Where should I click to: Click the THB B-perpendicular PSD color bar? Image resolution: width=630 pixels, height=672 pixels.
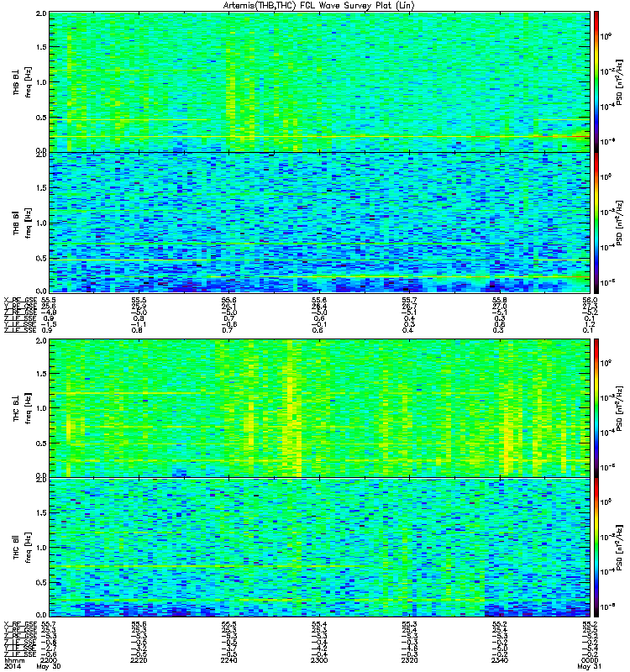[596, 81]
